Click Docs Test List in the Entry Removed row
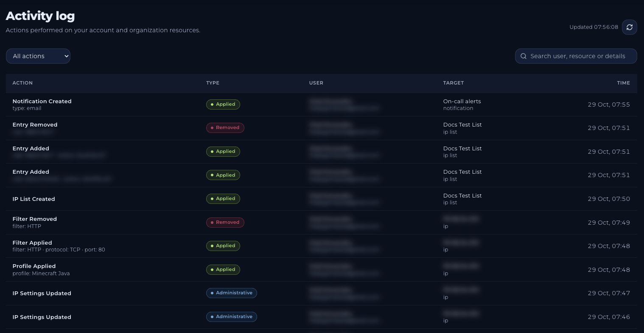Viewport: 644px width, 333px height. coord(462,124)
